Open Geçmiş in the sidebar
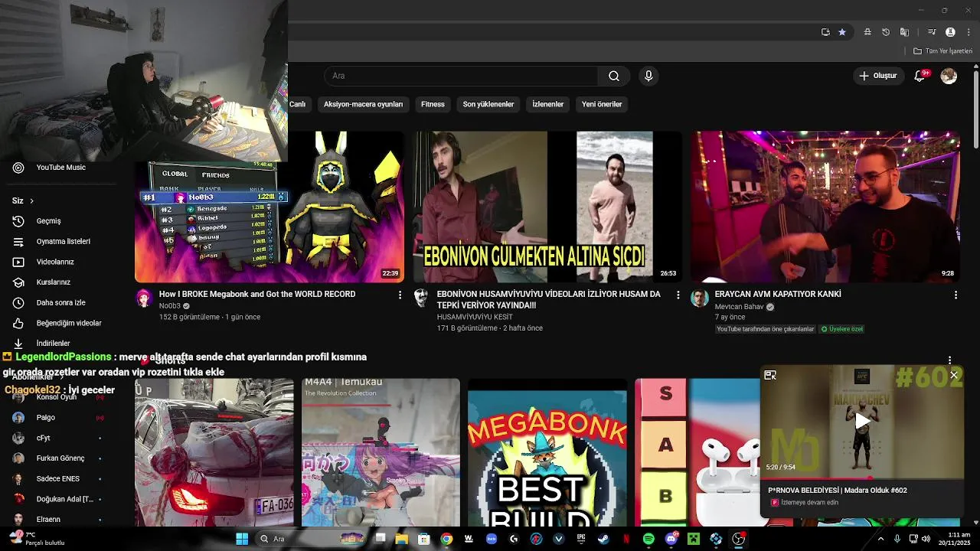Screen dimensions: 980x551 coord(61,221)
